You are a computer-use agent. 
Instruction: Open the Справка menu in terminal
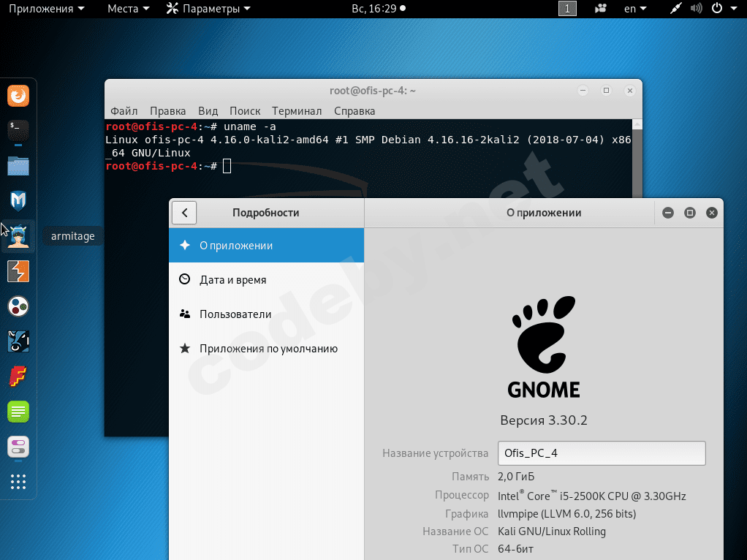click(354, 111)
